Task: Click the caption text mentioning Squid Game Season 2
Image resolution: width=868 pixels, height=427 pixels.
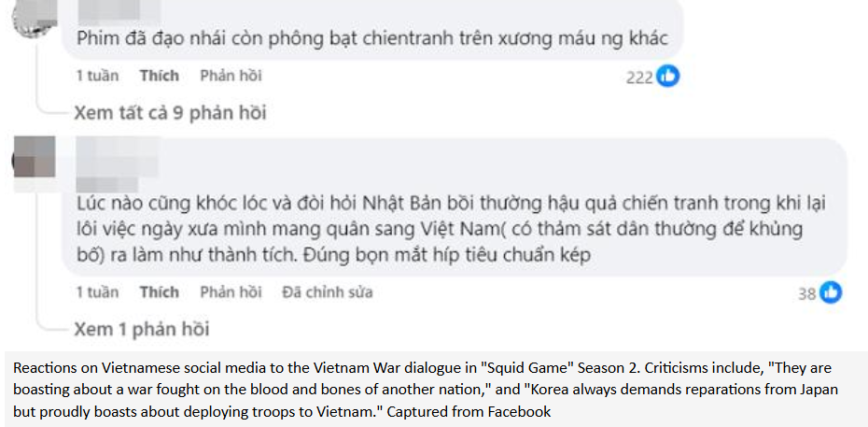Action: click(x=426, y=390)
